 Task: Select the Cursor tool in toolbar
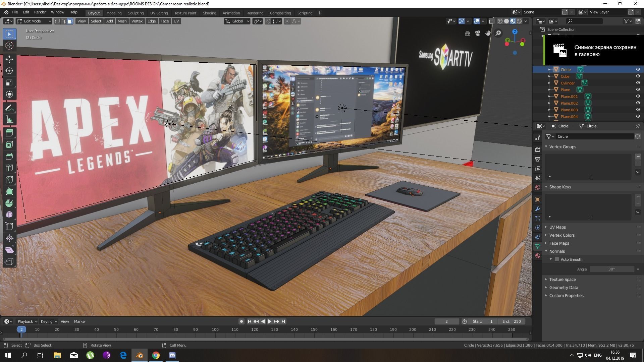coord(9,46)
